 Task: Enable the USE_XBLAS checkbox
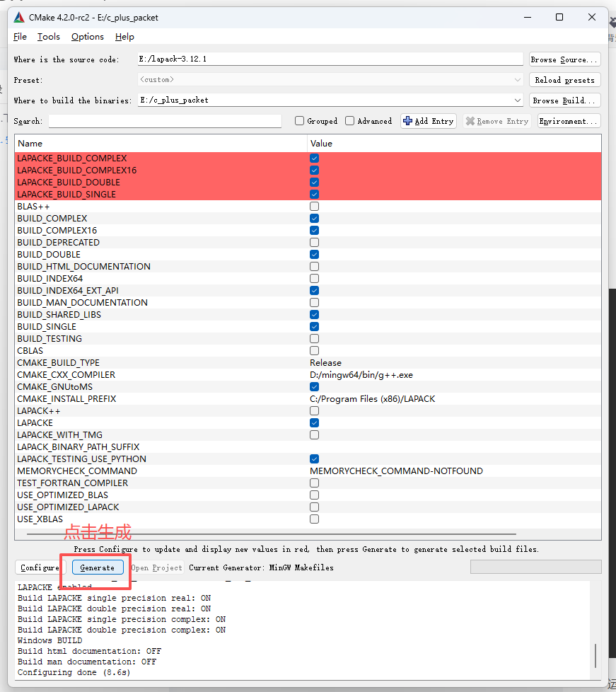tap(314, 519)
